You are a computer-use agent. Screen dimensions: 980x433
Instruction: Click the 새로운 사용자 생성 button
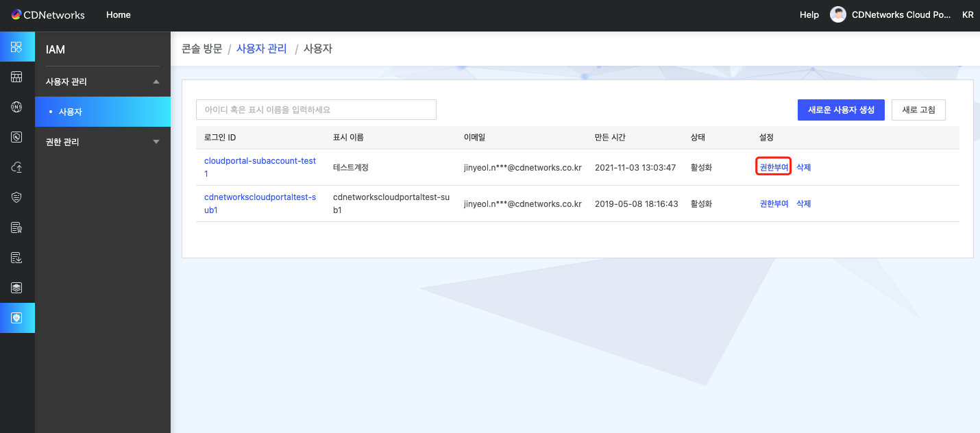pos(841,110)
